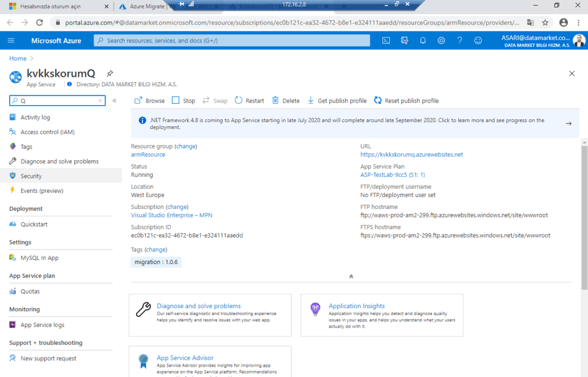Open the .NET Framework notice arrow
588x377 pixels.
[568, 123]
